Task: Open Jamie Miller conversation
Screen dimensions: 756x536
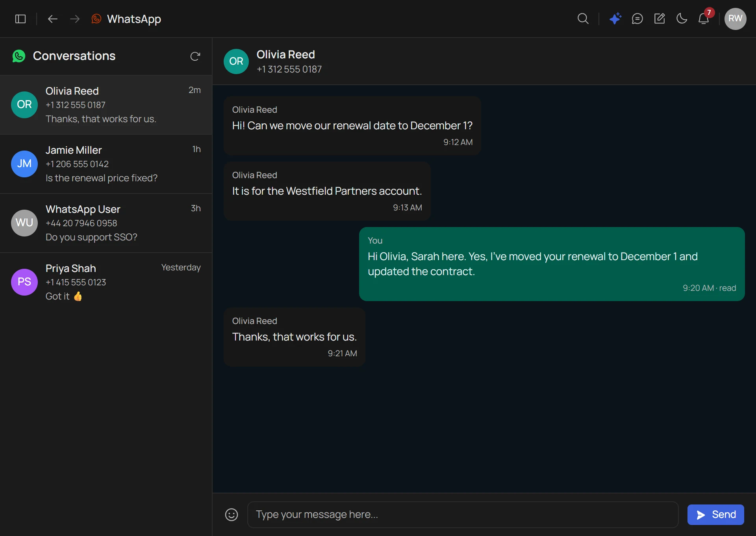Action: pyautogui.click(x=106, y=164)
